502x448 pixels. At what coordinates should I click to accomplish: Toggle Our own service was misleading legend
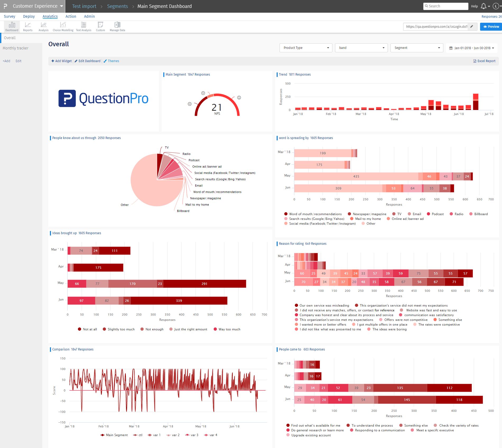coord(322,306)
